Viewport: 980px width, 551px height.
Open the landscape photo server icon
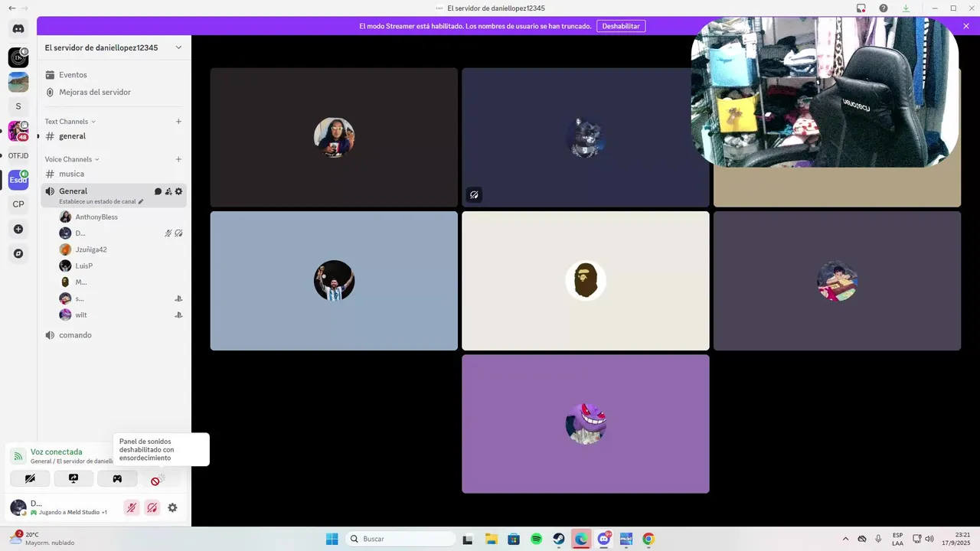[18, 82]
